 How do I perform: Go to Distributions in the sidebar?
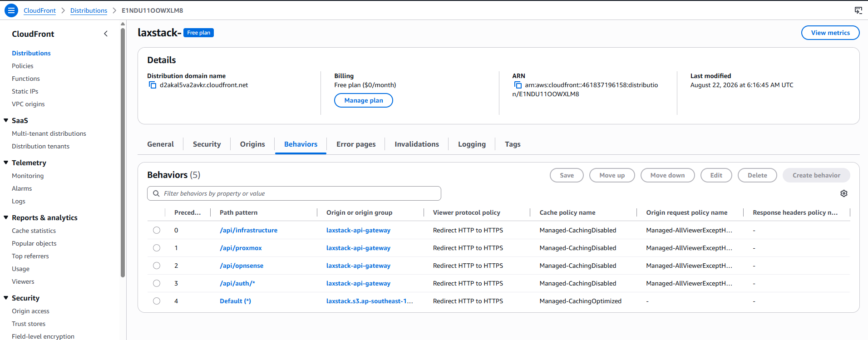[31, 53]
